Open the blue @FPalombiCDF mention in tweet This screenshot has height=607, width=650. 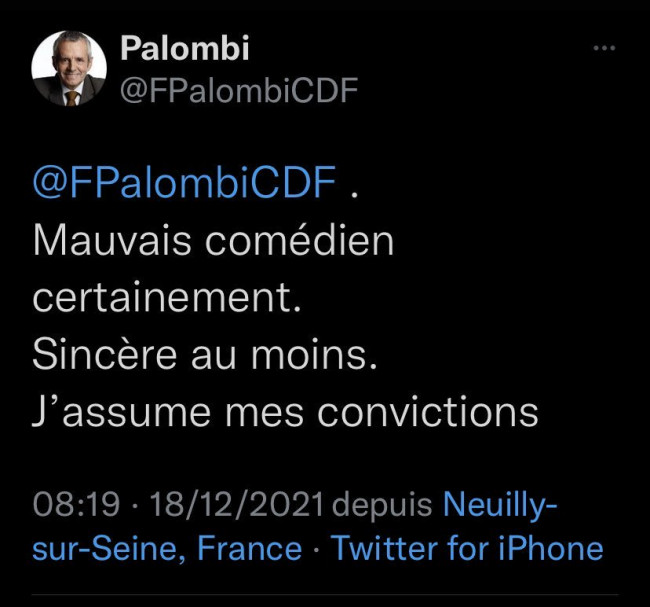click(184, 182)
